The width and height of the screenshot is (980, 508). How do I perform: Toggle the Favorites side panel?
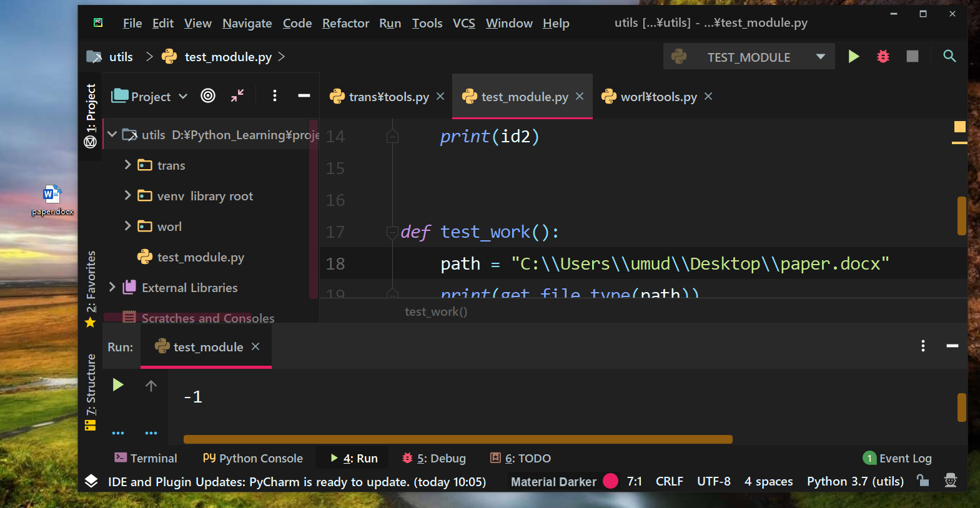tap(91, 288)
